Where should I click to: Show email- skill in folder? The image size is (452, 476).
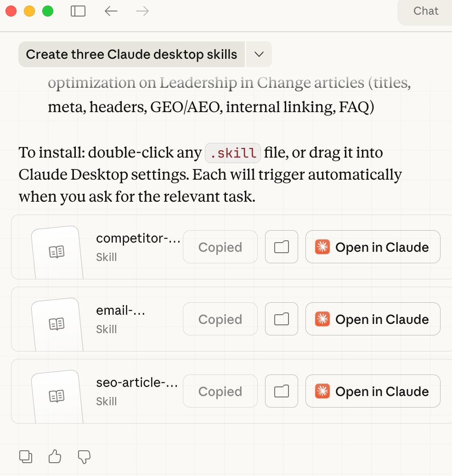click(282, 319)
